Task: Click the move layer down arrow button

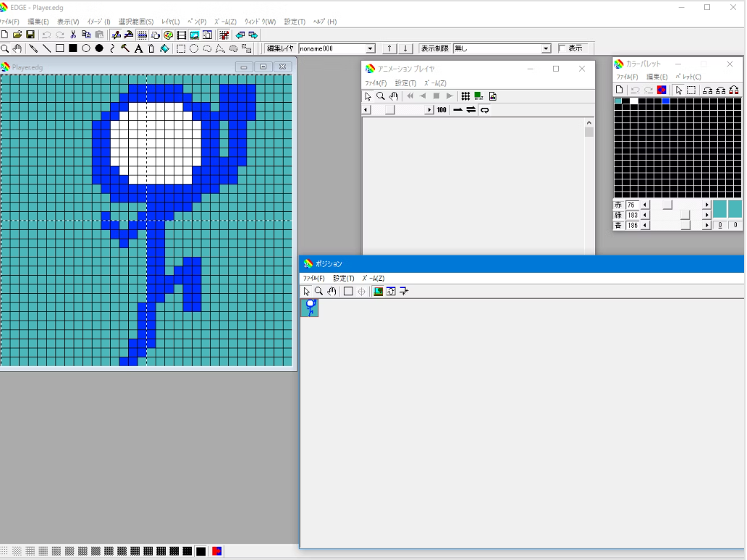Action: [x=406, y=48]
